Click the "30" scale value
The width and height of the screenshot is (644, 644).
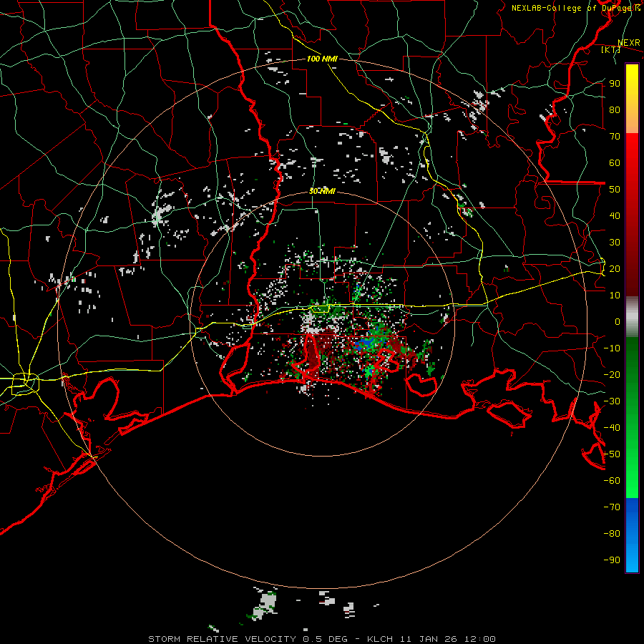[x=615, y=243]
